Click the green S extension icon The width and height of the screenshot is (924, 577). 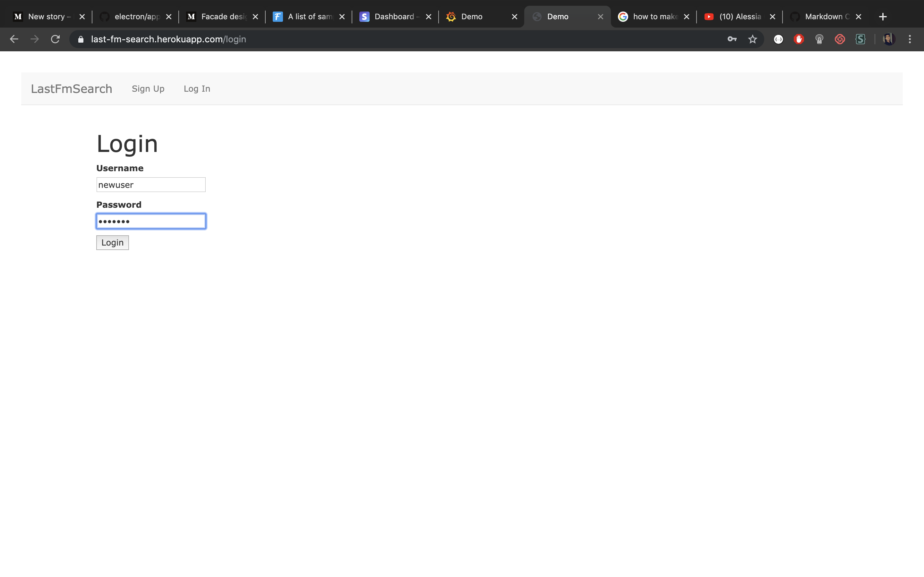860,39
